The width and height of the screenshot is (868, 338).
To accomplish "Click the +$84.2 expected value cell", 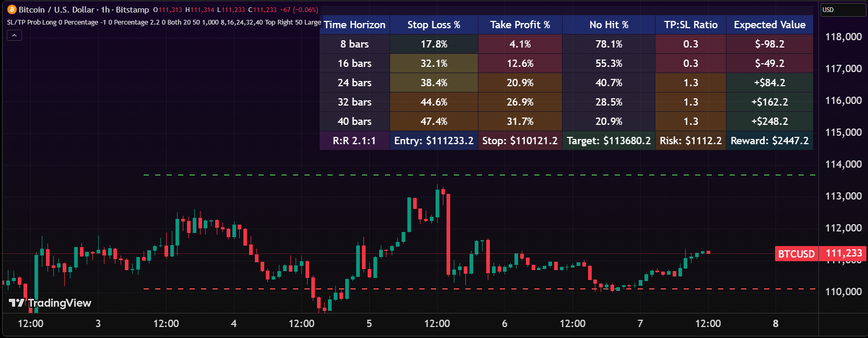I will click(770, 83).
